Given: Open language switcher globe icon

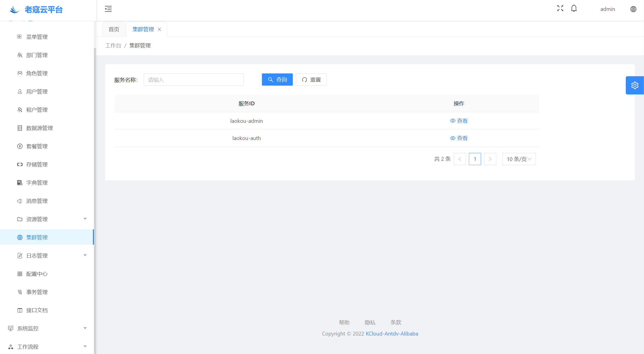Looking at the screenshot, I should (x=633, y=9).
